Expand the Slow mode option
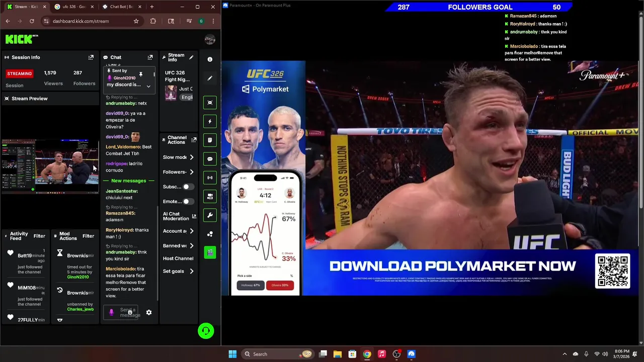644x362 pixels. 191,157
